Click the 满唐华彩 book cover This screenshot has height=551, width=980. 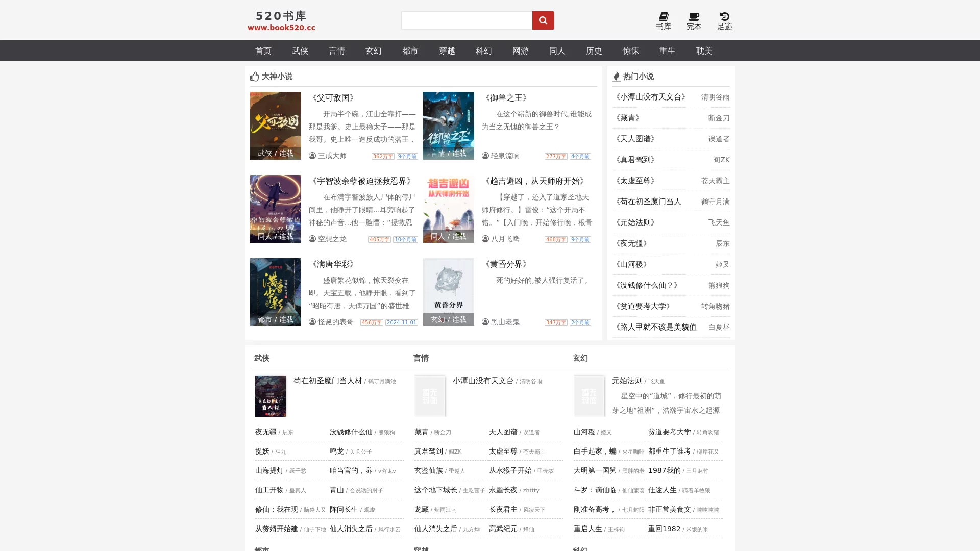coord(275,292)
